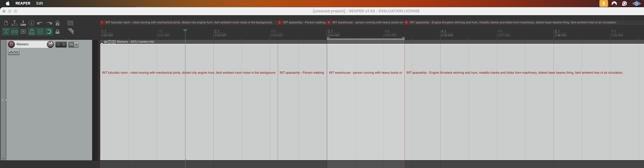The height and width of the screenshot is (168, 644).
Task: Click the dashed-rectangle toolbar icon
Action: 70,23
